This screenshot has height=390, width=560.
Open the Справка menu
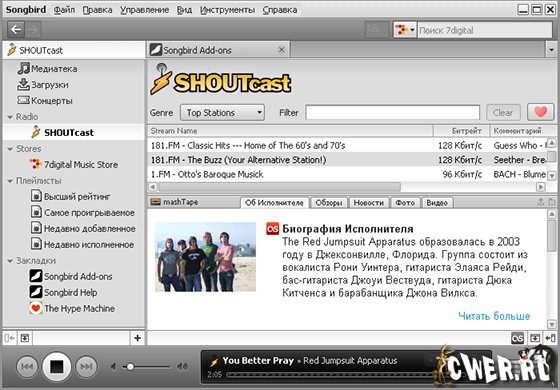(x=280, y=10)
